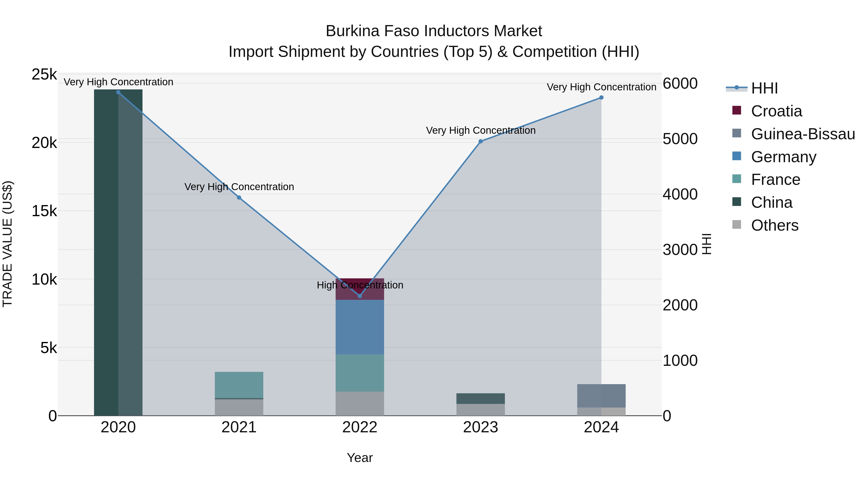Click the 5k left axis tick label
The image size is (868, 488).
pyautogui.click(x=48, y=348)
